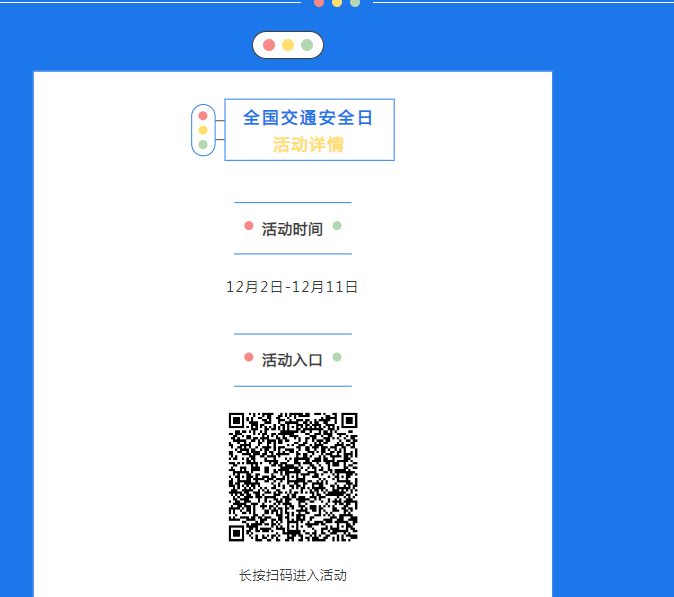Click the yellow 活动详情 subtitle

click(x=308, y=145)
